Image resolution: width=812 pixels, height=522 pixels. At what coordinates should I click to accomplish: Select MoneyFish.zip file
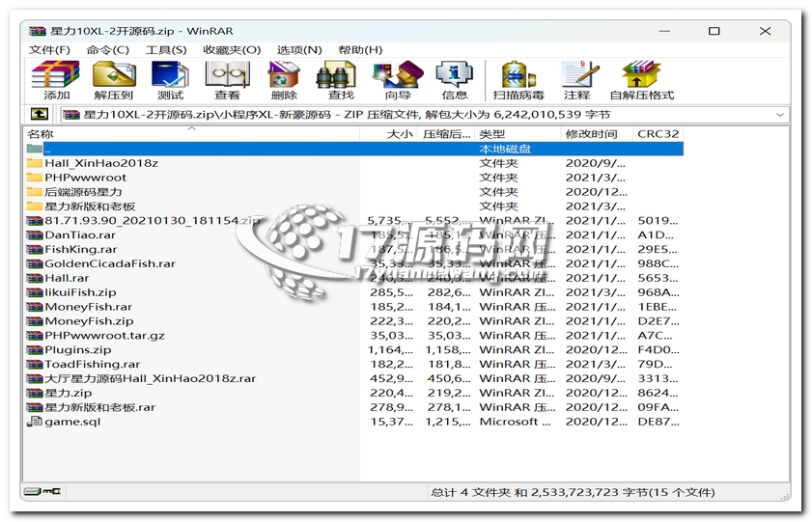coord(354,321)
